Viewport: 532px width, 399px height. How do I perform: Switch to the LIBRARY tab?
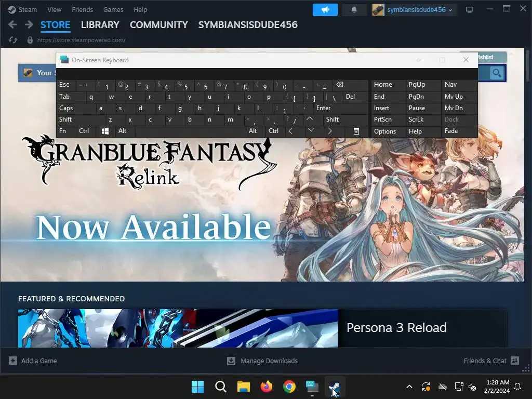(100, 25)
